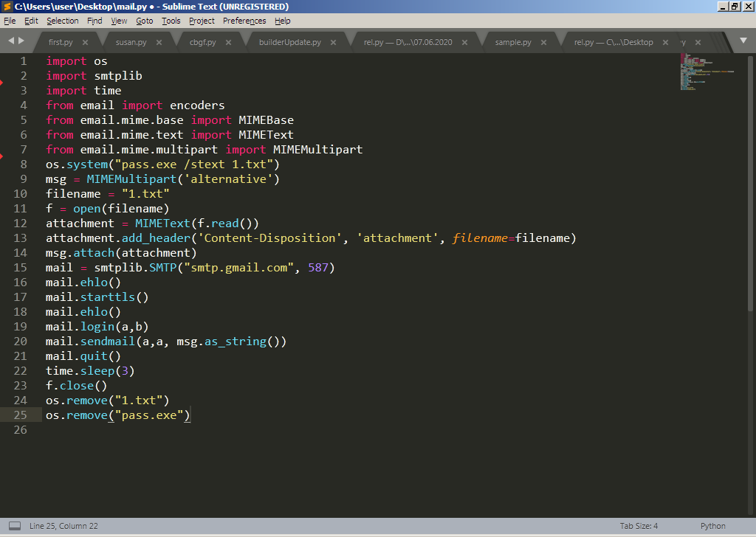Toggle the side bar via status bar icon
This screenshot has width=756, height=537.
point(15,526)
